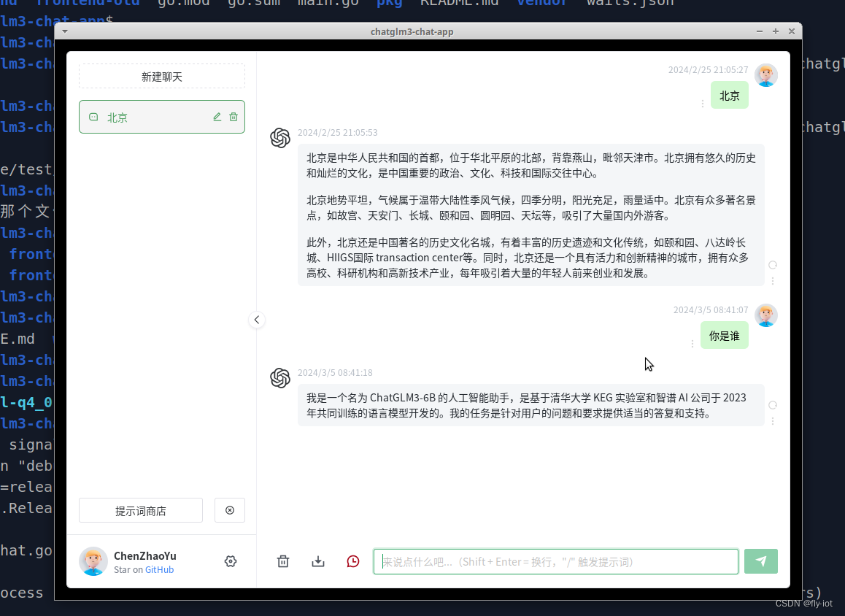845x616 pixels.
Task: Open chat history with red clock icon
Action: tap(353, 561)
